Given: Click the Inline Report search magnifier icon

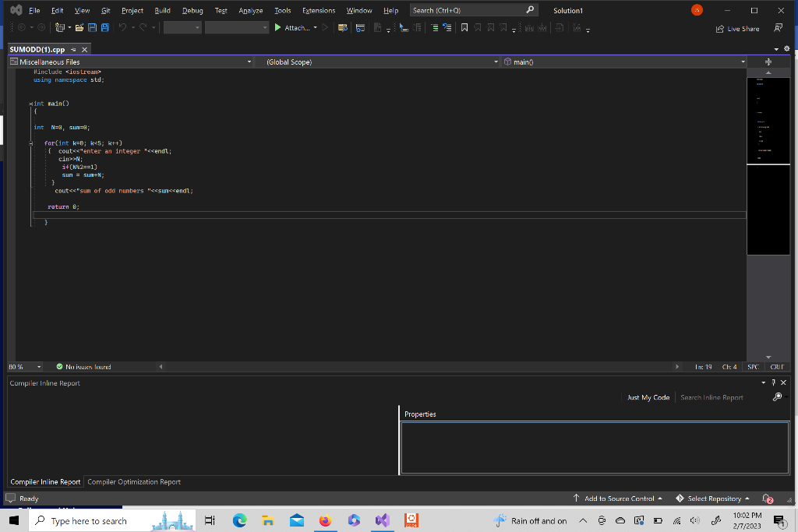Looking at the screenshot, I should point(777,396).
